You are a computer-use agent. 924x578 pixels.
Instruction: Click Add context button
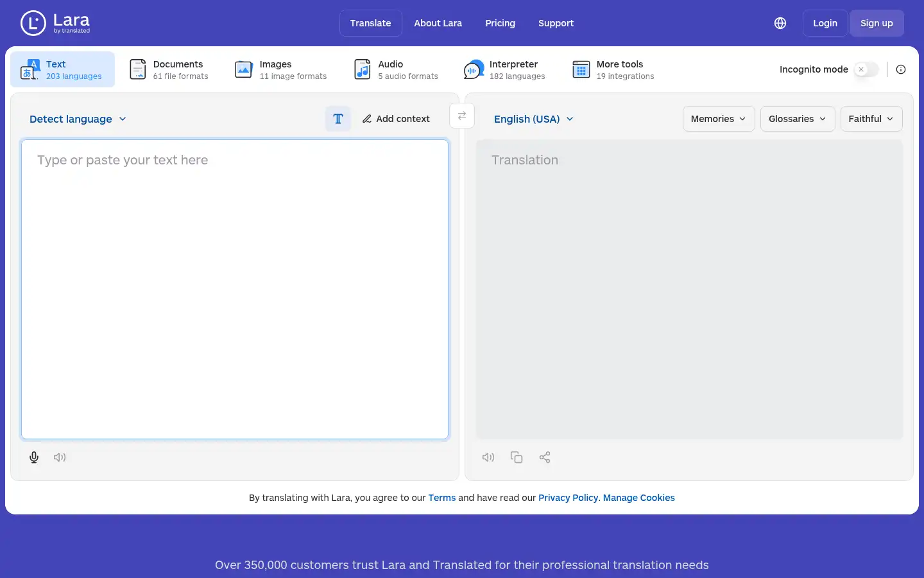[x=396, y=119]
